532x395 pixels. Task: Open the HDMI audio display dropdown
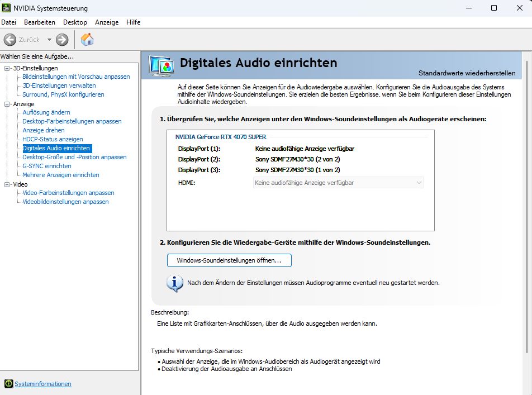click(338, 183)
